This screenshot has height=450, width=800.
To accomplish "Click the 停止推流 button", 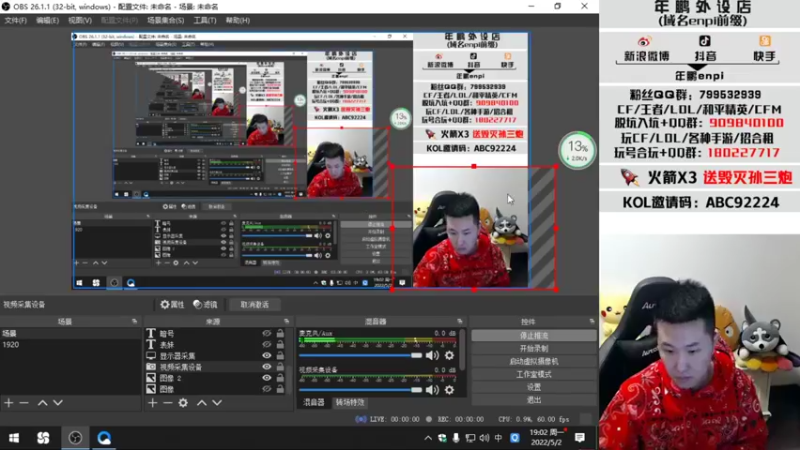I will [534, 336].
